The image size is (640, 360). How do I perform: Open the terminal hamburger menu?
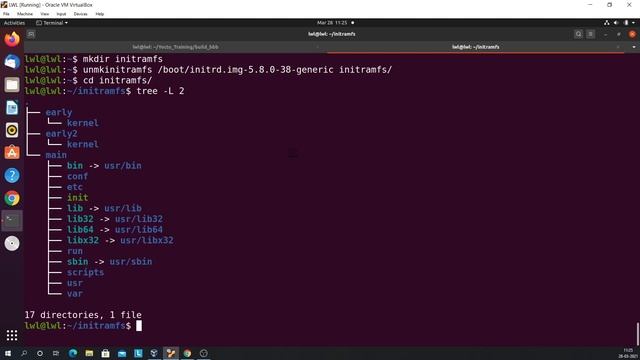click(591, 34)
